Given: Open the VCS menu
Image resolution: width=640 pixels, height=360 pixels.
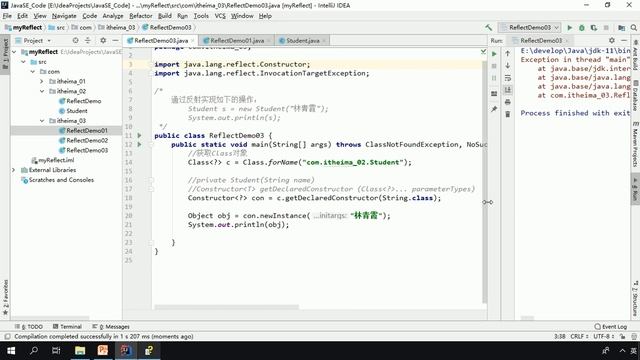Looking at the screenshot, I should 220,16.
